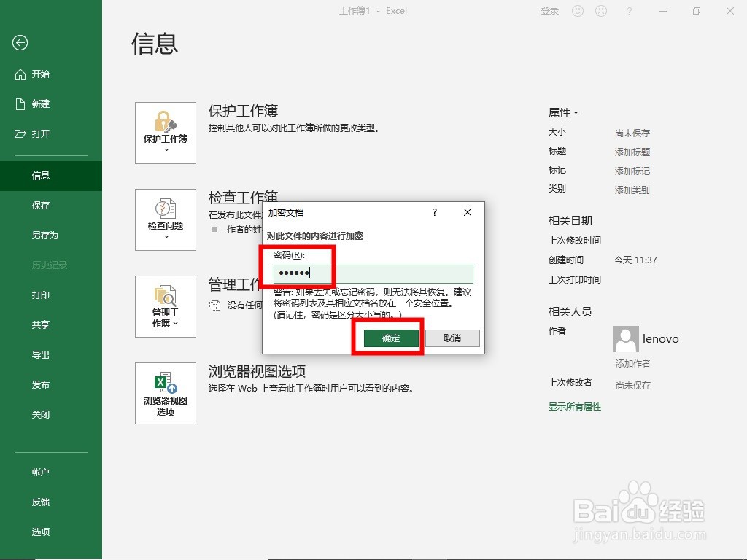The image size is (747, 560).
Task: Click the home icon beside 开始
Action: (20, 74)
